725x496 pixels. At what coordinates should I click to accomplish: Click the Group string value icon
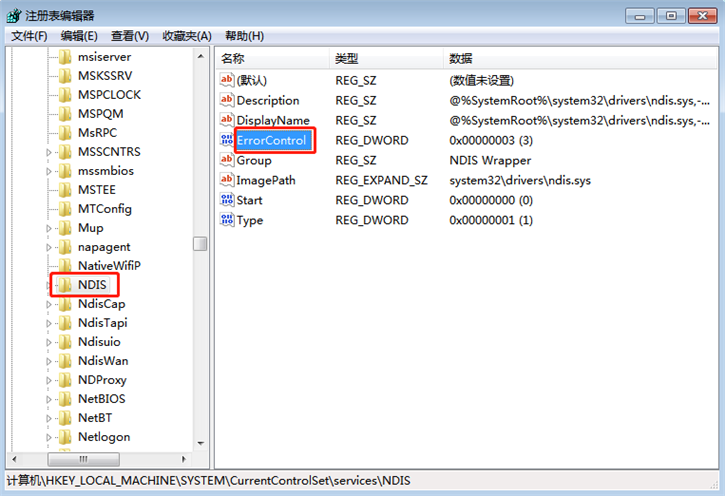[227, 160]
